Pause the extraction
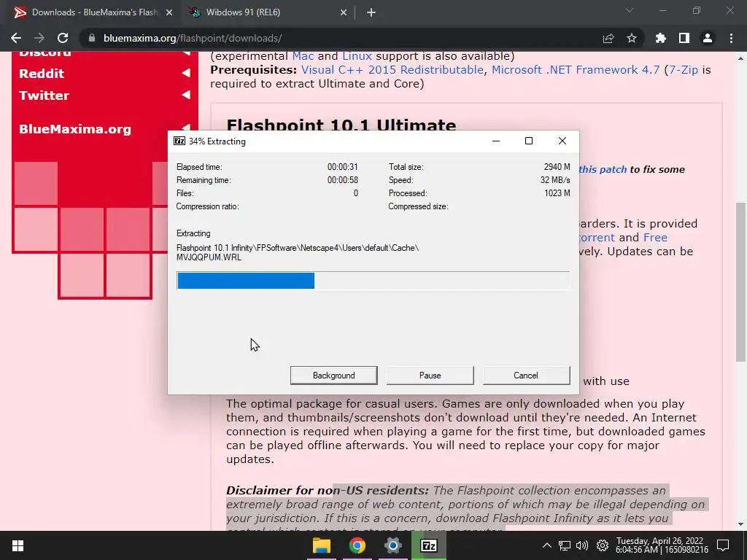The width and height of the screenshot is (747, 560). pyautogui.click(x=430, y=376)
